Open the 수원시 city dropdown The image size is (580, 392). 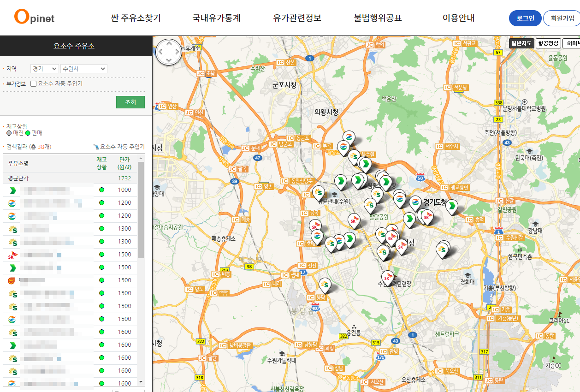point(83,69)
